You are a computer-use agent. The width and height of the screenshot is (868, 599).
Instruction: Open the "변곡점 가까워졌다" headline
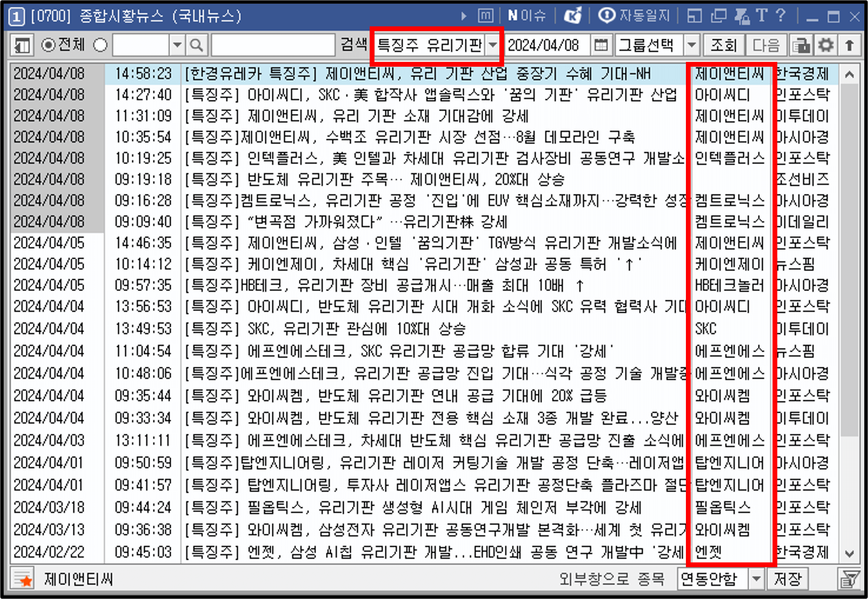tap(345, 221)
